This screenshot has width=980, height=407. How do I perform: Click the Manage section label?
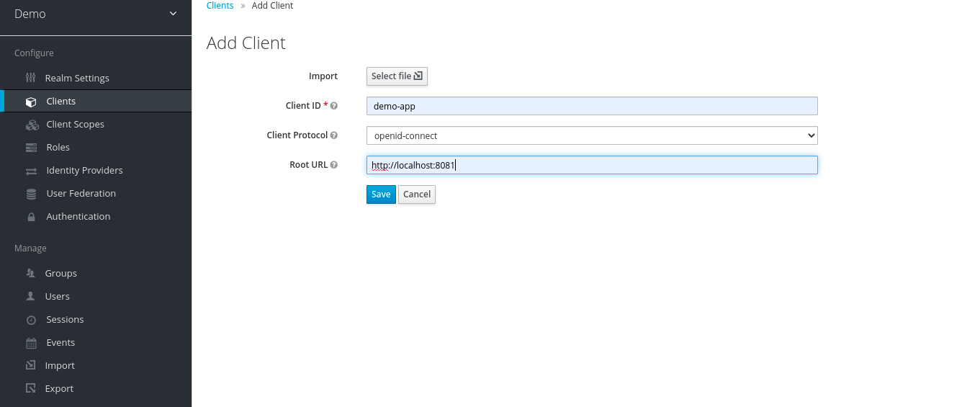coord(30,249)
